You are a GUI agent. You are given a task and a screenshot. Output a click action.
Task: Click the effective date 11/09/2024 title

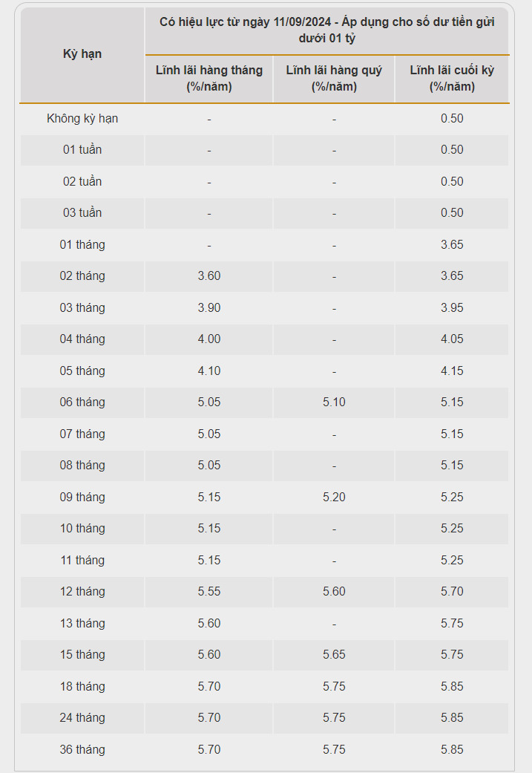pyautogui.click(x=326, y=30)
